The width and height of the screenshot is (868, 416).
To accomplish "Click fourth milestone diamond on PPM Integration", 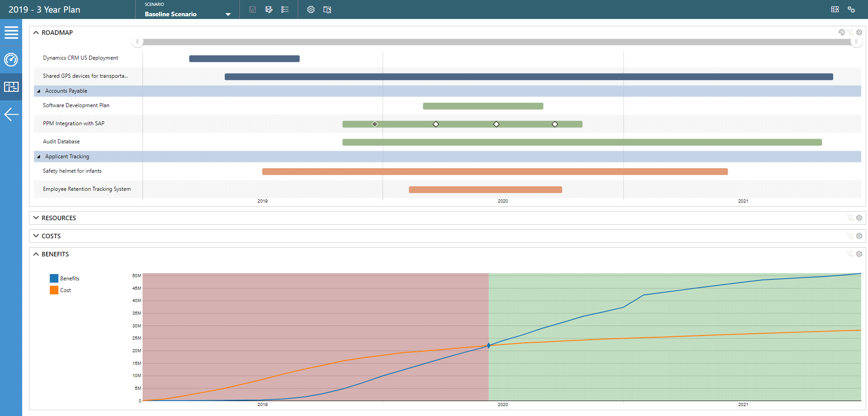I will point(555,124).
